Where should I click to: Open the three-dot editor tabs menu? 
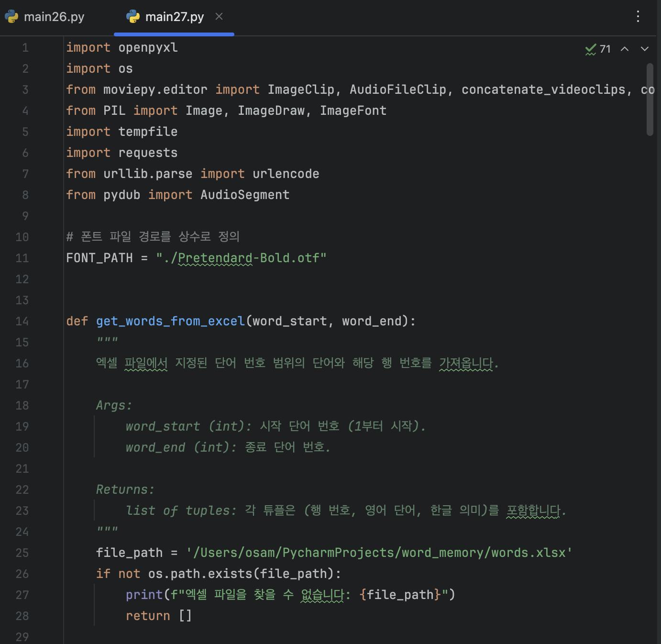coord(638,17)
